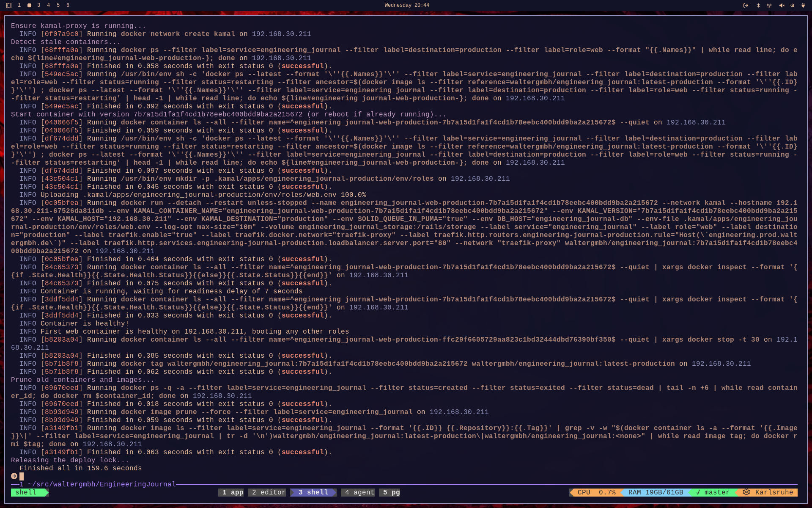Click the CPU chip icon in top bar
The height and width of the screenshot is (508, 812).
pyautogui.click(x=792, y=6)
